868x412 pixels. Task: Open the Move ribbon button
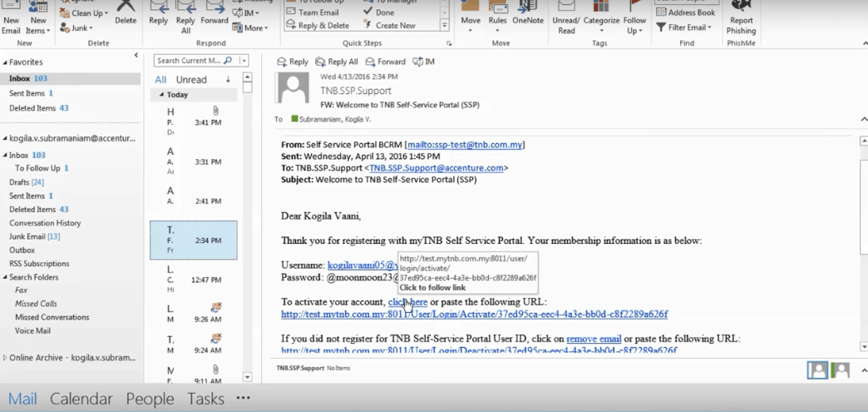click(471, 17)
